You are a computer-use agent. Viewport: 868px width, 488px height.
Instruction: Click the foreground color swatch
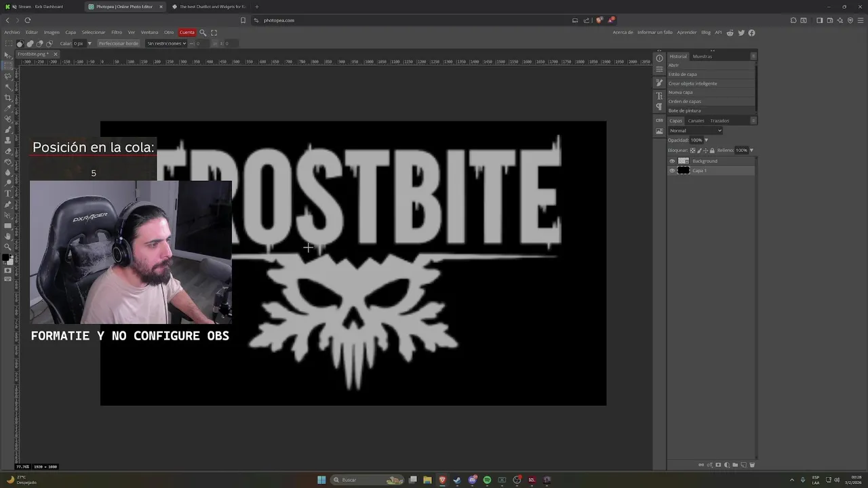6,258
